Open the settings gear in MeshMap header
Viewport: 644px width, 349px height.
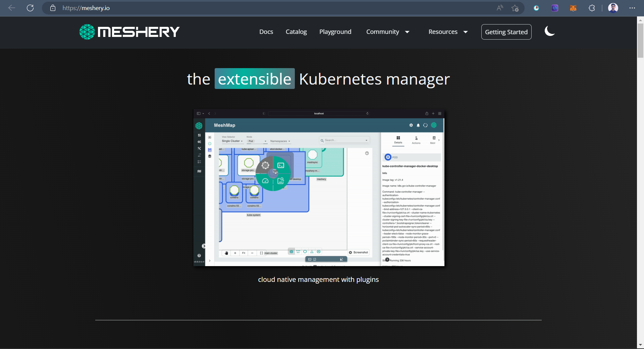pos(411,125)
